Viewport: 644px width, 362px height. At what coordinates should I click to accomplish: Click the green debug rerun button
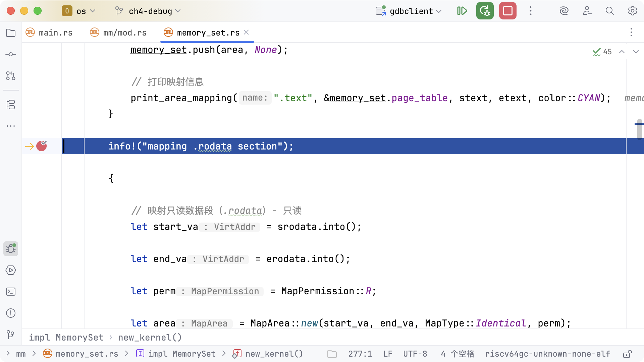click(x=485, y=11)
